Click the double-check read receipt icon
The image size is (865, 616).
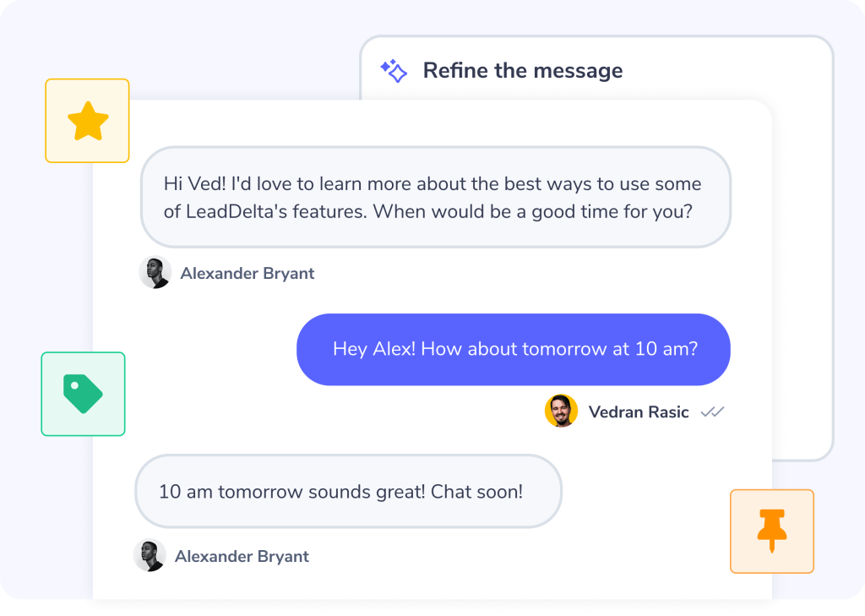click(x=713, y=412)
